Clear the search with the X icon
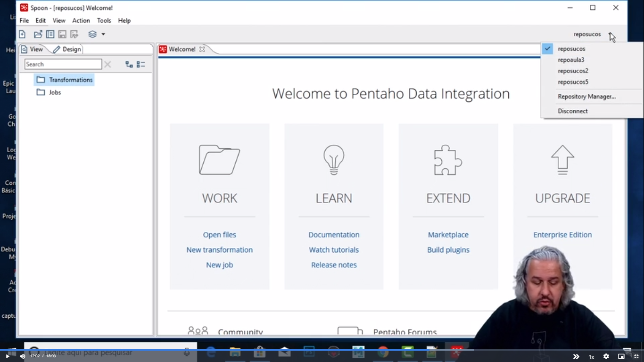This screenshot has height=362, width=644. pos(107,65)
